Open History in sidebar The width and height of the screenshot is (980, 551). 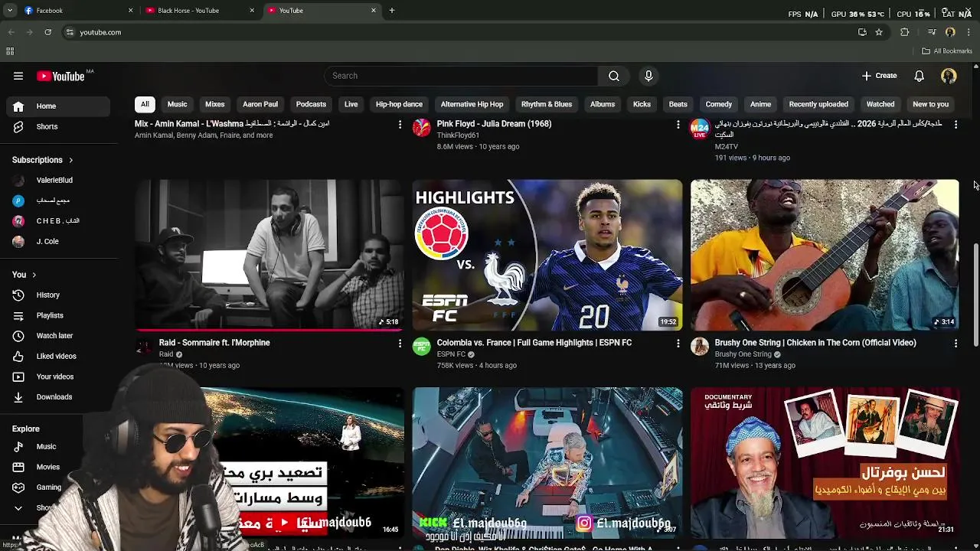60,295
